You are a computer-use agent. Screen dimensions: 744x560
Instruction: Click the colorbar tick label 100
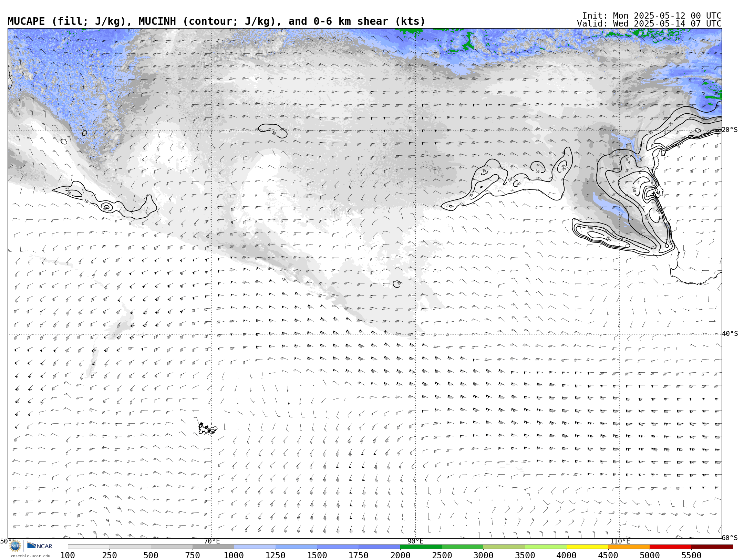click(x=68, y=556)
